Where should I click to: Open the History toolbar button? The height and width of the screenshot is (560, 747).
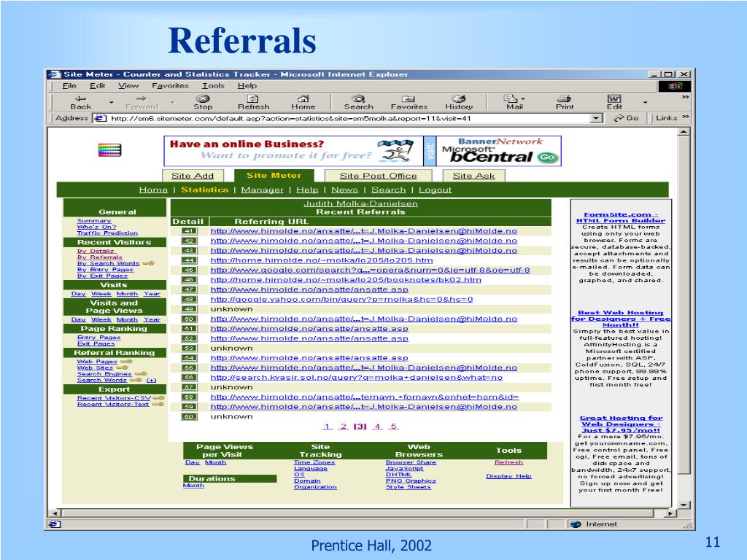(459, 102)
